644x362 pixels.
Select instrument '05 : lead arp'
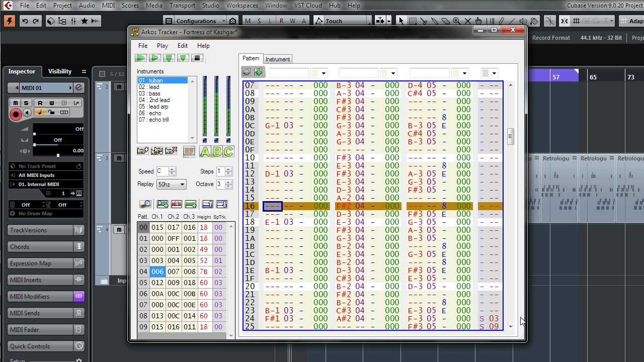(162, 107)
